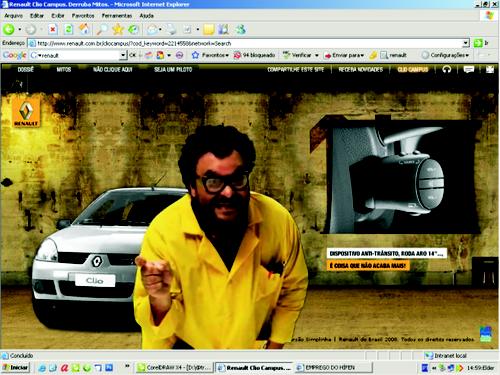Click the NÃO CLIQUE AQUI link
This screenshot has height=375, width=500.
pos(113,69)
